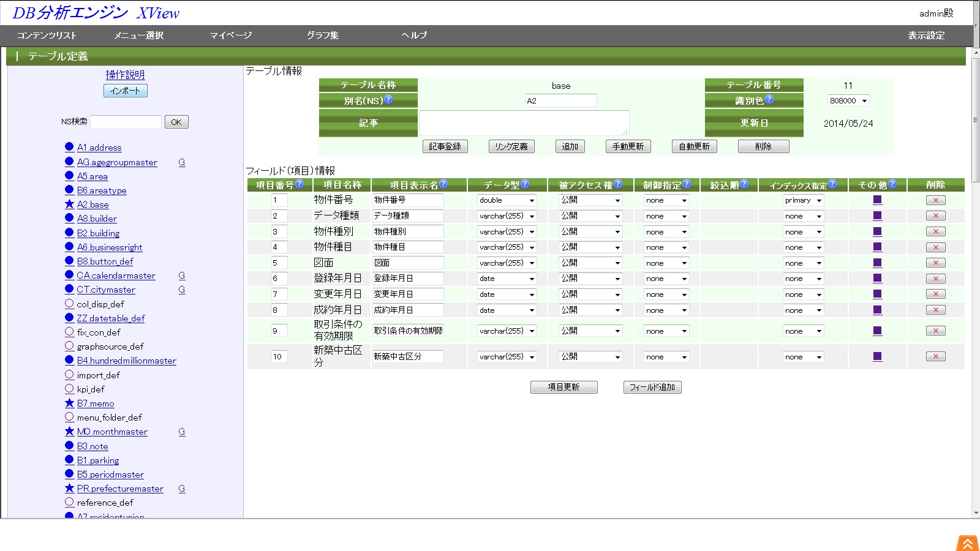This screenshot has width=980, height=551.
Task: Click the purple その他 icon for 物件番号 row
Action: tap(878, 200)
